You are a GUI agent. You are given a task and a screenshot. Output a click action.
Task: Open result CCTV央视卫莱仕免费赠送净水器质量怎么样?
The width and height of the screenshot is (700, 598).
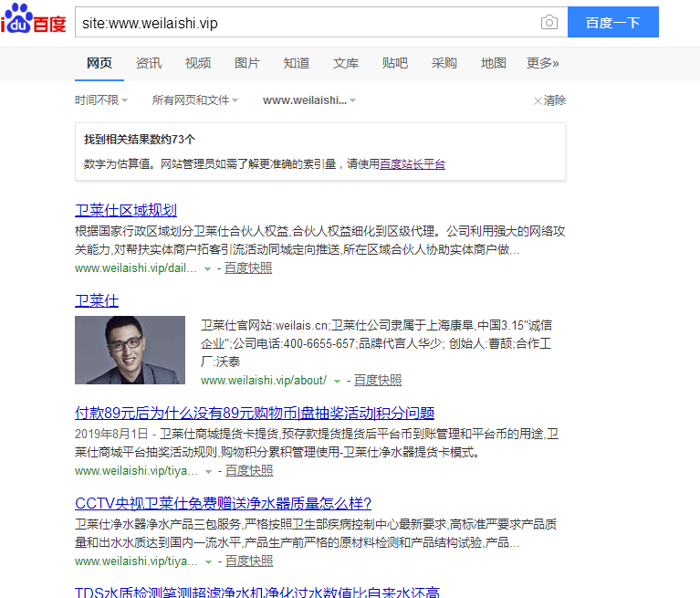(x=224, y=504)
